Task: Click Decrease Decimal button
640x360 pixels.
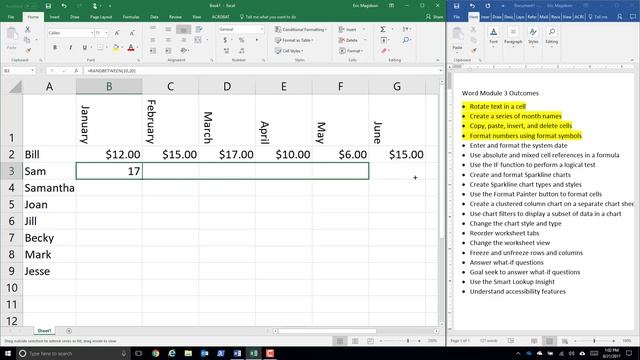Action: 242,51
